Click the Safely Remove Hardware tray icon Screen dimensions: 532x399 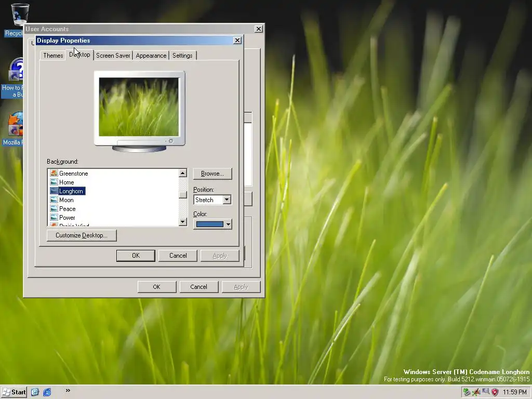(x=467, y=392)
